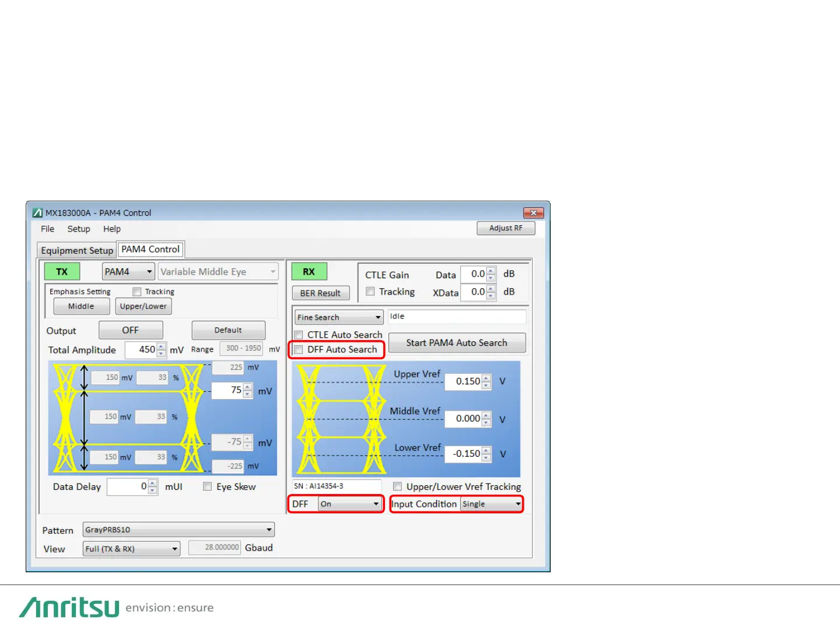The height and width of the screenshot is (630, 840).
Task: Click the Total Amplitude value field
Action: (141, 349)
